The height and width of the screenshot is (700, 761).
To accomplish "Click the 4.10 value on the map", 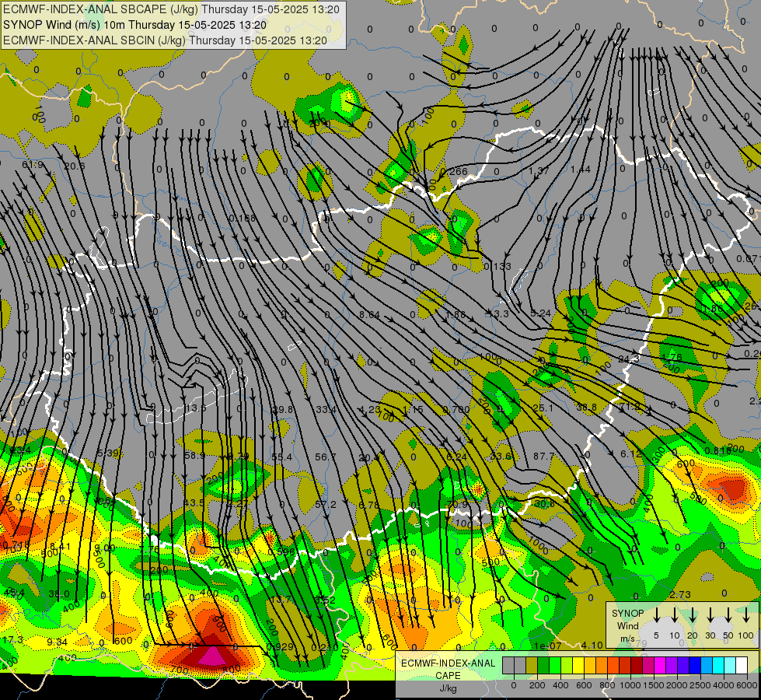I will click(592, 645).
